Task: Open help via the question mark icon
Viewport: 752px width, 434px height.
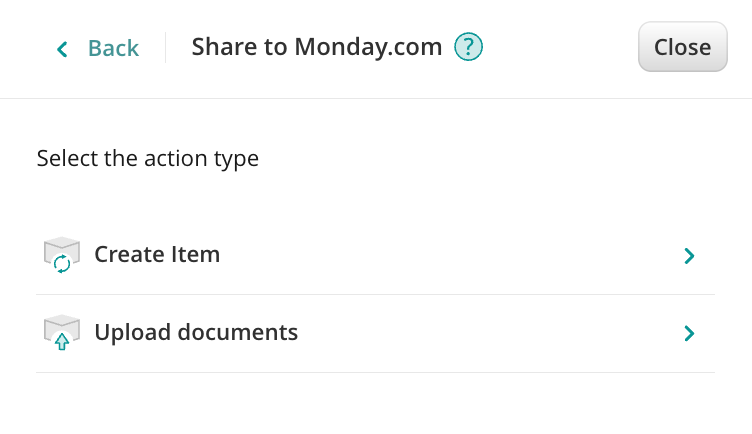Action: pos(468,47)
